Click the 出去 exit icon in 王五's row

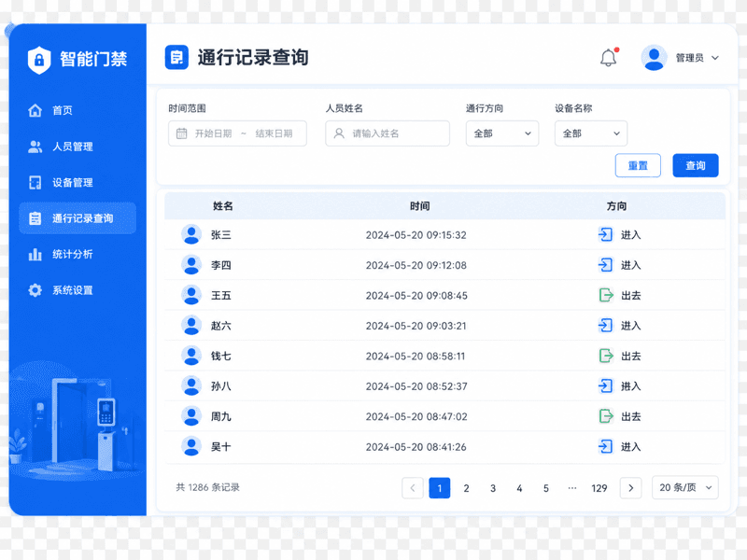click(x=605, y=295)
